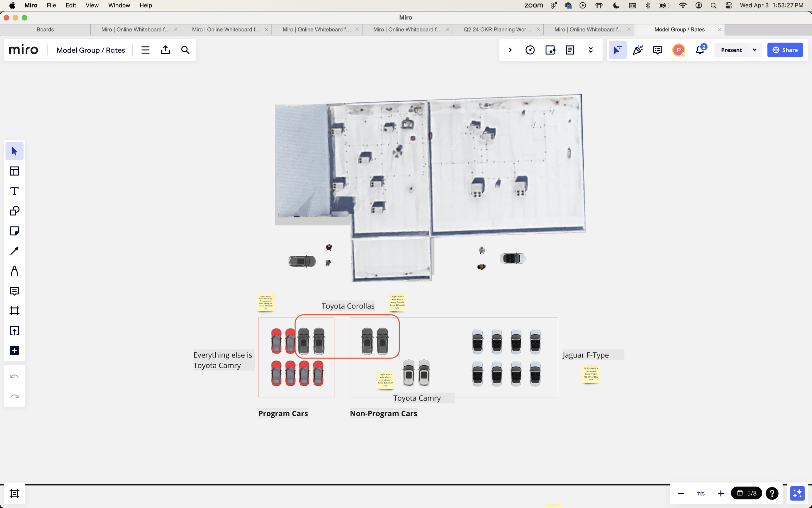Image resolution: width=812 pixels, height=508 pixels.
Task: Select the Sticky note tool
Action: [x=14, y=231]
